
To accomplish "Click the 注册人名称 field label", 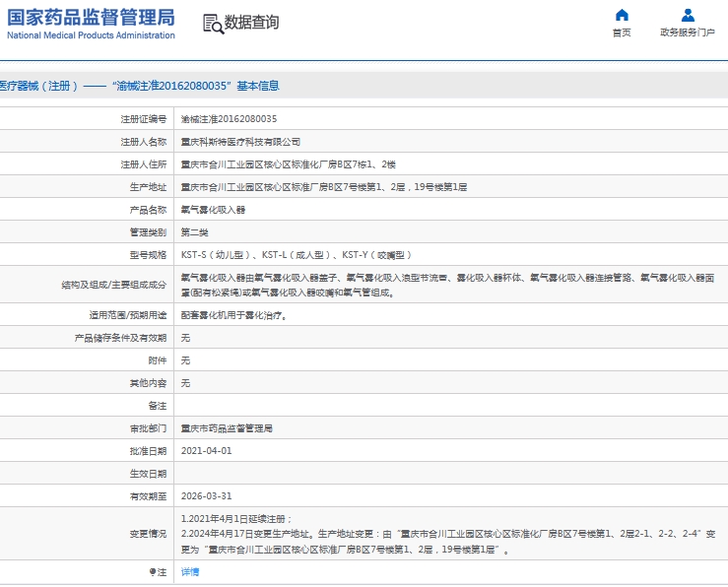I will pos(144,142).
